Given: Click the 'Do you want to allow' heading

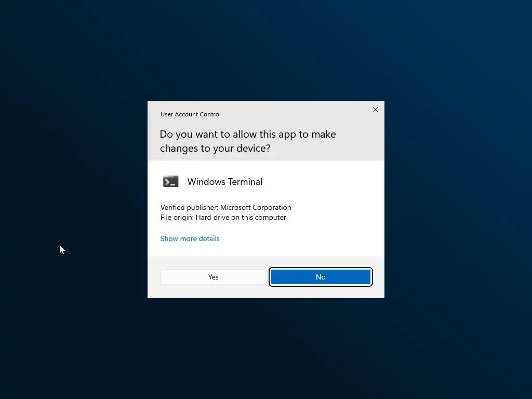Looking at the screenshot, I should [x=248, y=141].
